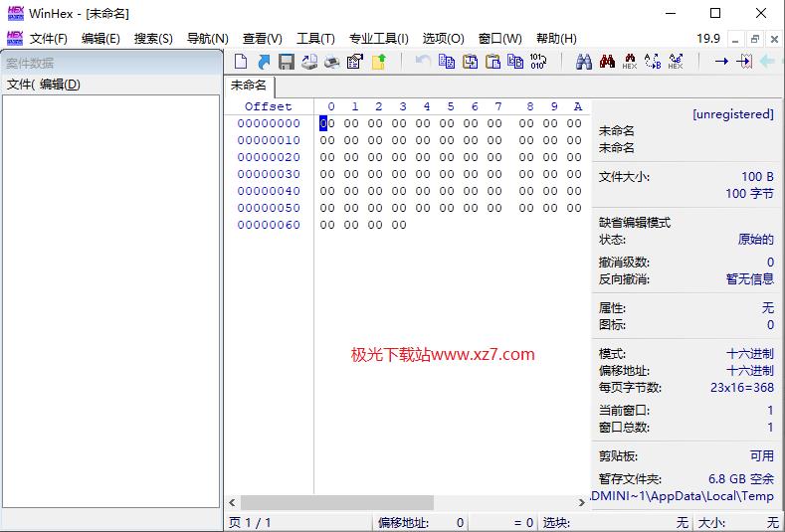Viewport: 785px width, 532px height.
Task: Open the 选项(O) menu
Action: pos(443,39)
